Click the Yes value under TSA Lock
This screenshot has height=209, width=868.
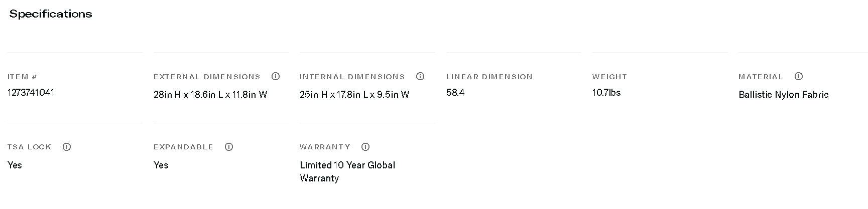(x=15, y=165)
